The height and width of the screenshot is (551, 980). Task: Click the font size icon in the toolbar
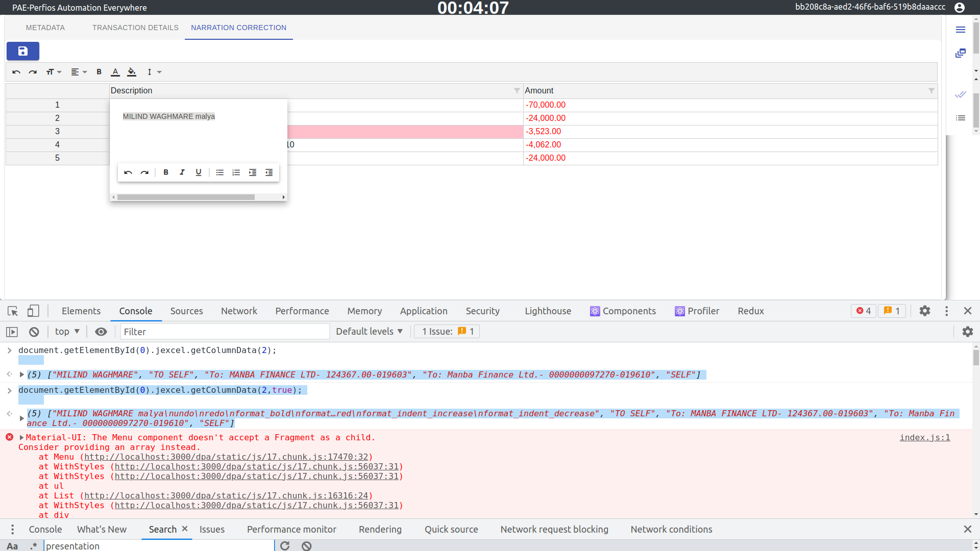pyautogui.click(x=51, y=72)
